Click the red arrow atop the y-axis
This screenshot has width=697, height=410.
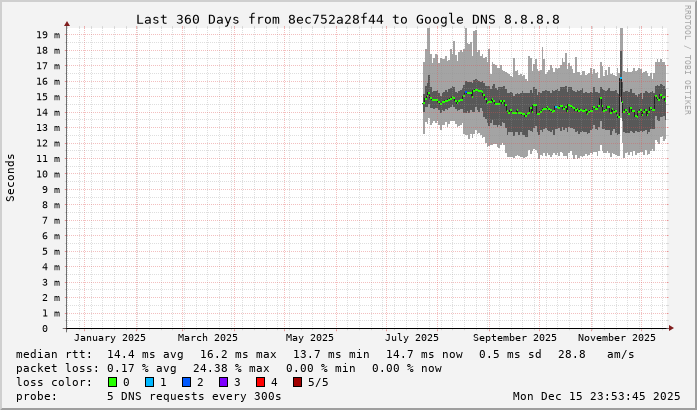67,23
